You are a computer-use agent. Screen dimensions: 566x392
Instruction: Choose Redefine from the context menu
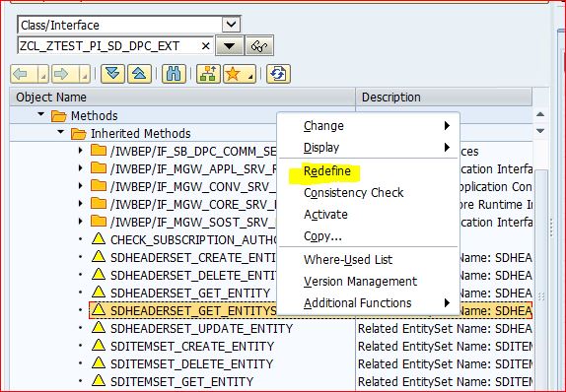click(368, 171)
